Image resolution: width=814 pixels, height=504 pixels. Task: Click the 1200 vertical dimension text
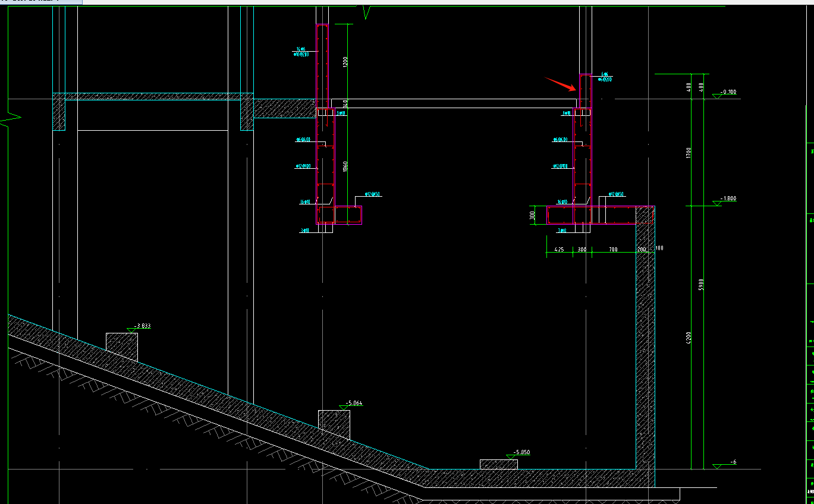(x=345, y=62)
